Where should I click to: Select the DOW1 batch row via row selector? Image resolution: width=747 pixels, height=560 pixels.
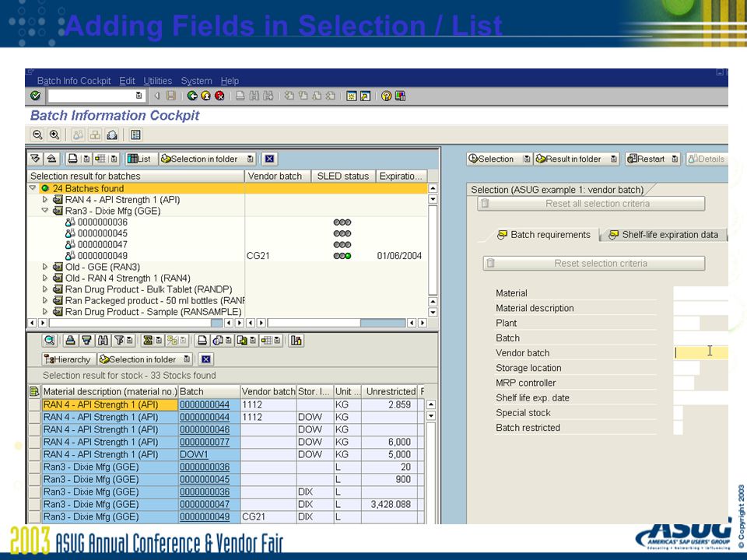pos(34,454)
